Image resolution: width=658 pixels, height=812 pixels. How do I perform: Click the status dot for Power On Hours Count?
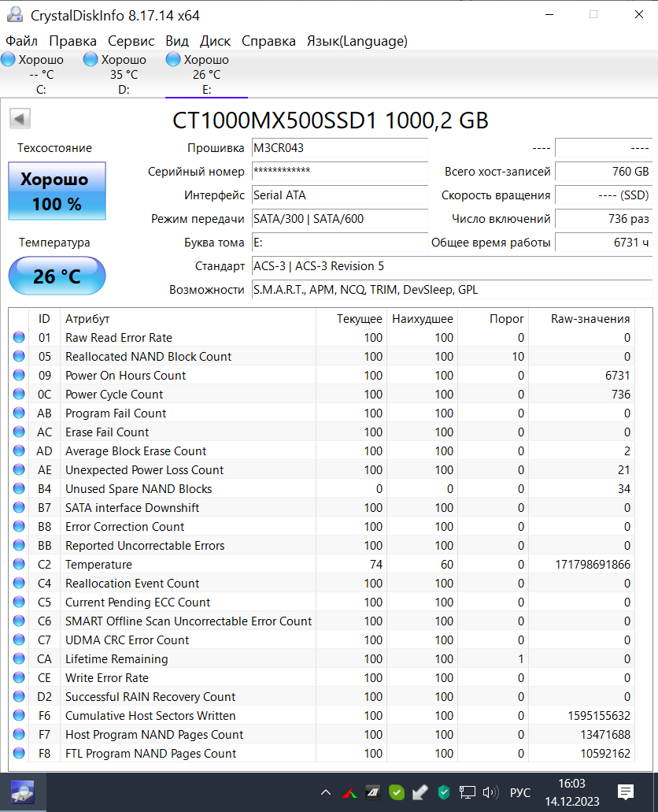coord(19,375)
